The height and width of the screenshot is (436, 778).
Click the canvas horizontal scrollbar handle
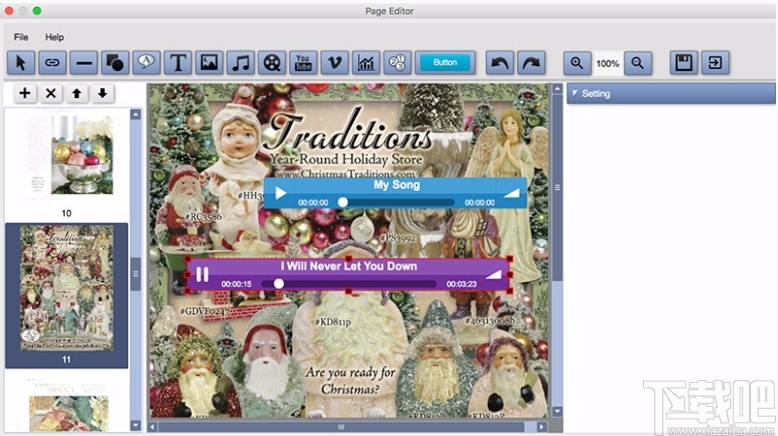point(341,427)
